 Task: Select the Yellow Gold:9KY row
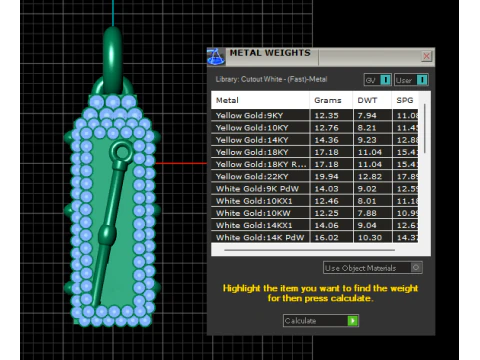[x=315, y=115]
